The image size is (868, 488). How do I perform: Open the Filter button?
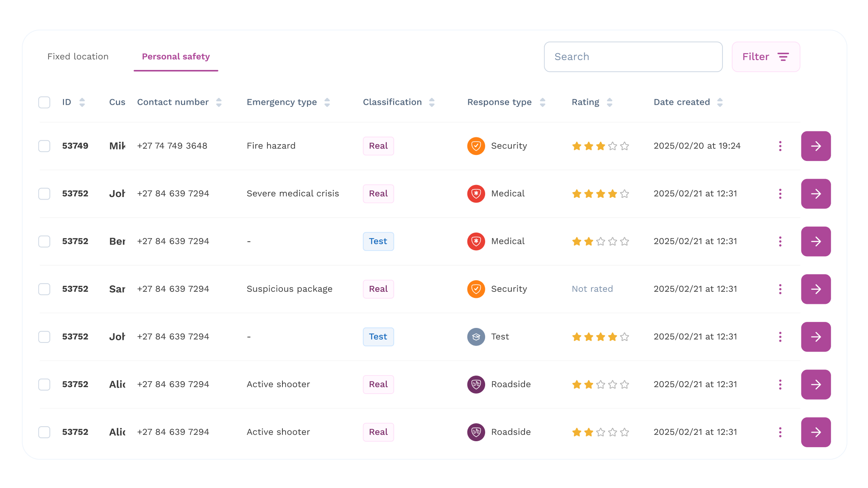(x=765, y=57)
